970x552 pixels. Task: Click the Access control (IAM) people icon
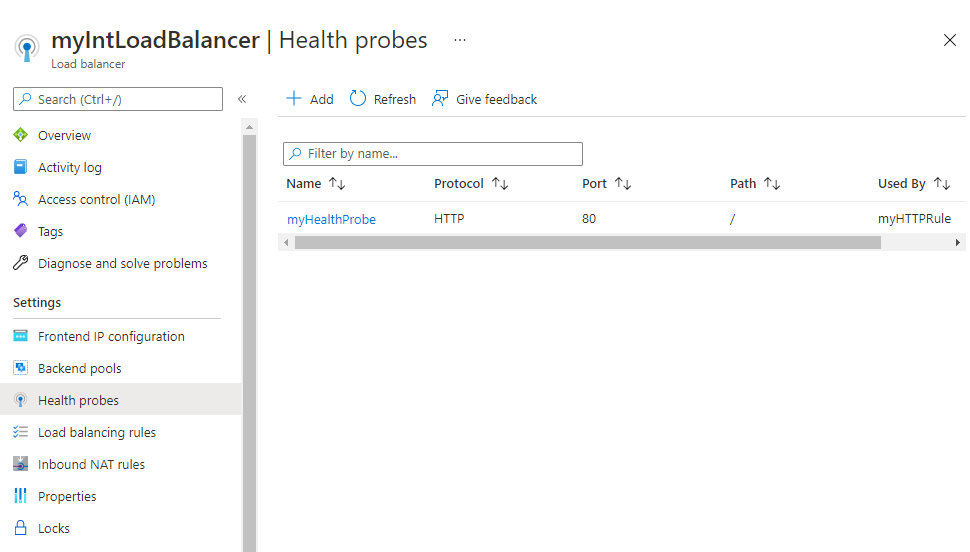pos(20,199)
